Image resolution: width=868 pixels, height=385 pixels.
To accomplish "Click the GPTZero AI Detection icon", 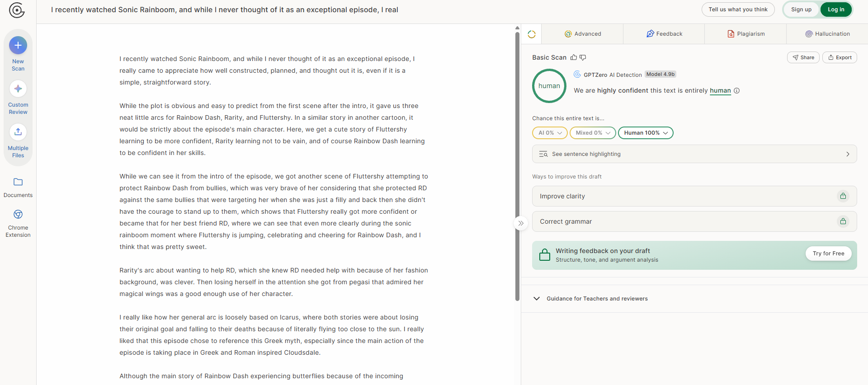I will [x=577, y=75].
